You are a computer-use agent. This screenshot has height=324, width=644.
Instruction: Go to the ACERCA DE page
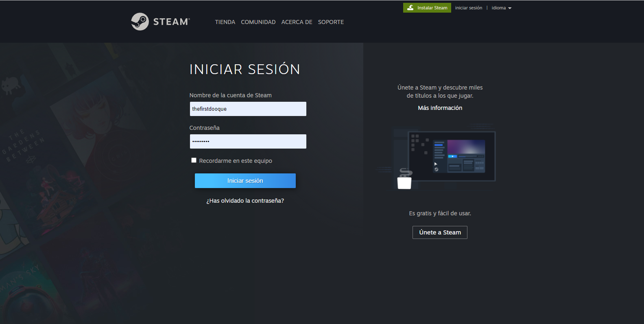point(297,22)
